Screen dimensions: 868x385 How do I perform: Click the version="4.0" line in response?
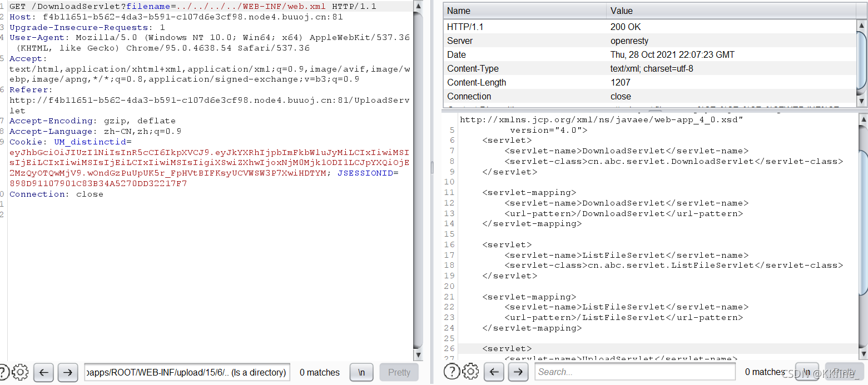click(x=548, y=130)
